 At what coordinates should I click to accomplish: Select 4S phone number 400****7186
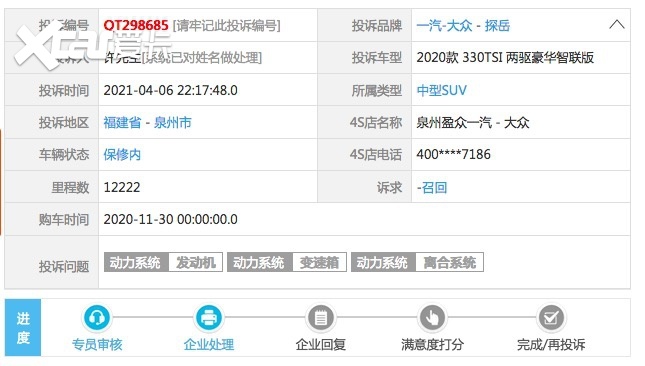453,155
